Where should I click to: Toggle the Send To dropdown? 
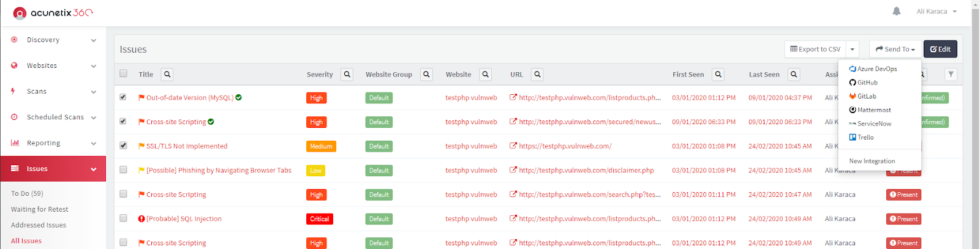[895, 49]
